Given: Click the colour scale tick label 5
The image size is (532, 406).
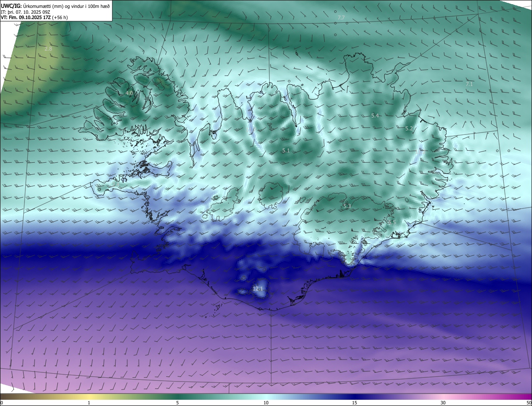Looking at the screenshot, I should [x=177, y=403].
